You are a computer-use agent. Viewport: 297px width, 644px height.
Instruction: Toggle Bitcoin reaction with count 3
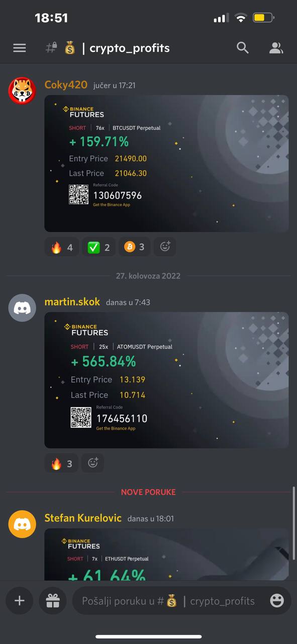pyautogui.click(x=134, y=247)
